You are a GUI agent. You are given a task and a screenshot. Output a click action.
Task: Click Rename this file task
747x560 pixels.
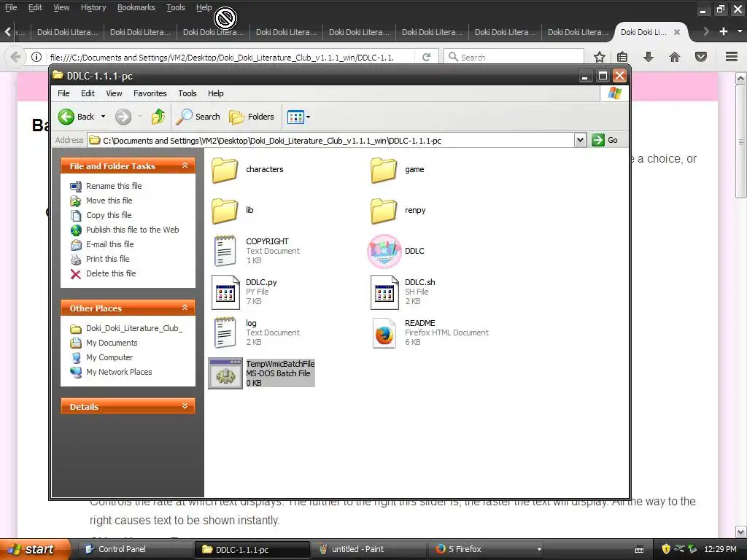[114, 186]
